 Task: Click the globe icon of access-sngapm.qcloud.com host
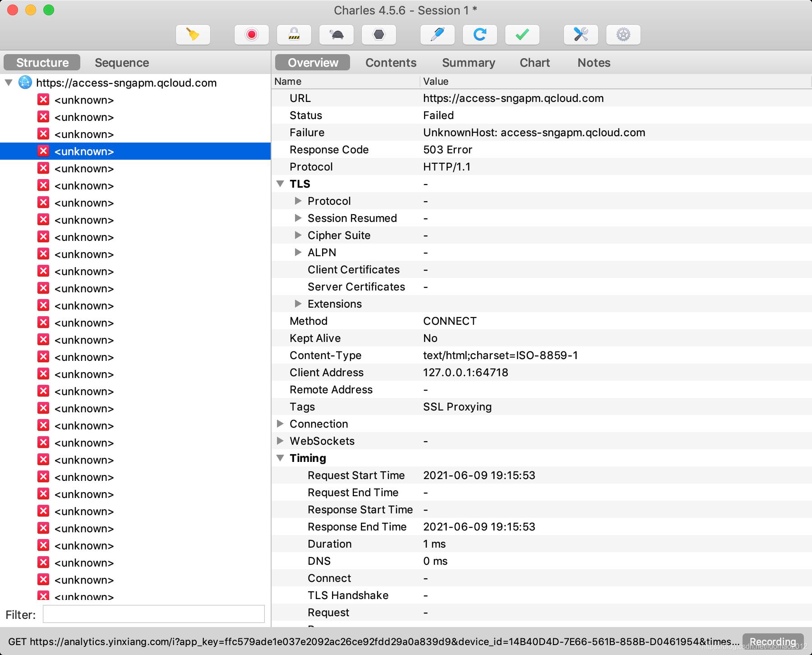[x=25, y=83]
